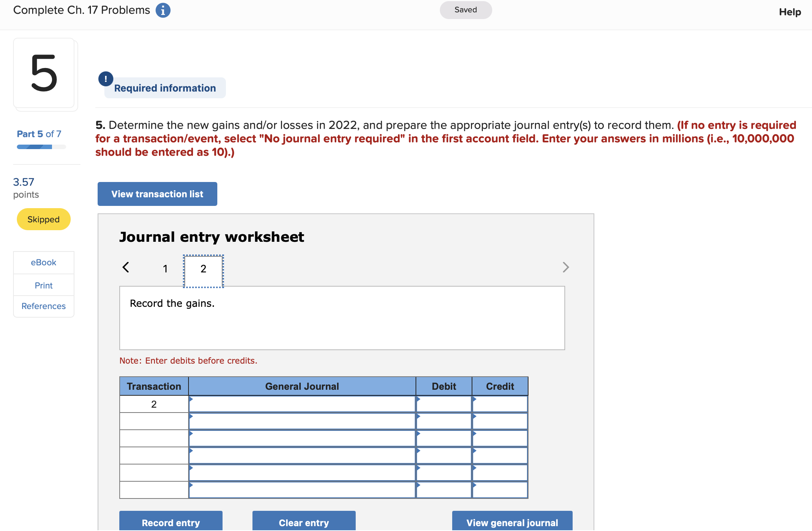
Task: Open second row General Journal account dropdown
Action: 302,422
